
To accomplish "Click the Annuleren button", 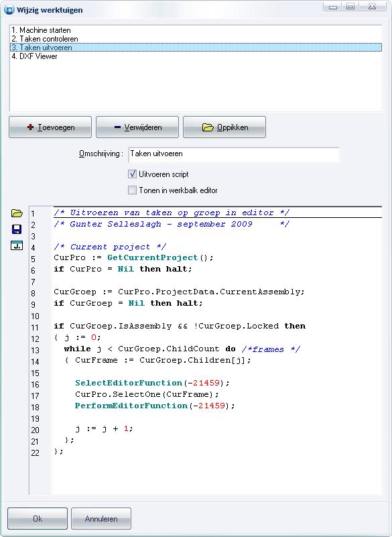I will point(101,518).
